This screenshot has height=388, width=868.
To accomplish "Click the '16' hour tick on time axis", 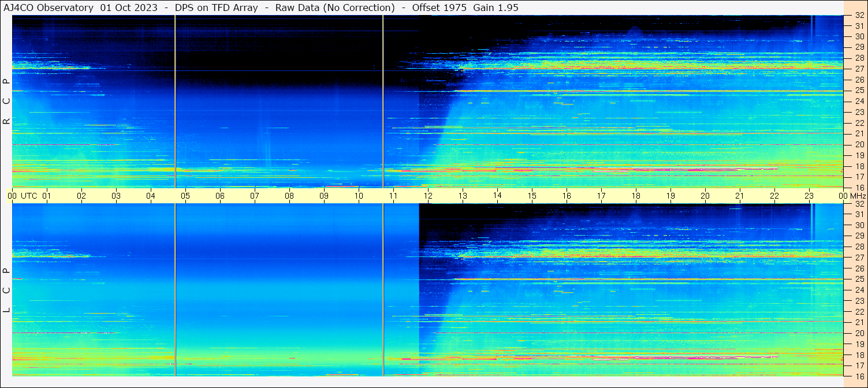I will point(567,196).
